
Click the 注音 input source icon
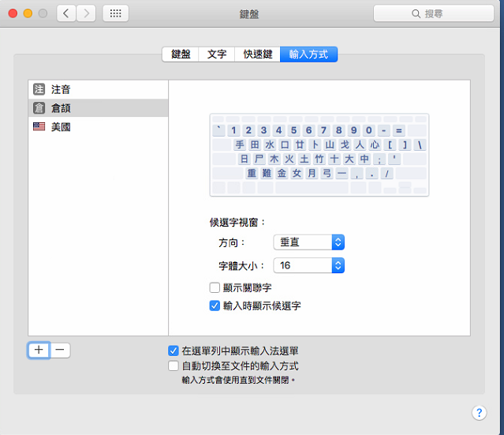(39, 89)
